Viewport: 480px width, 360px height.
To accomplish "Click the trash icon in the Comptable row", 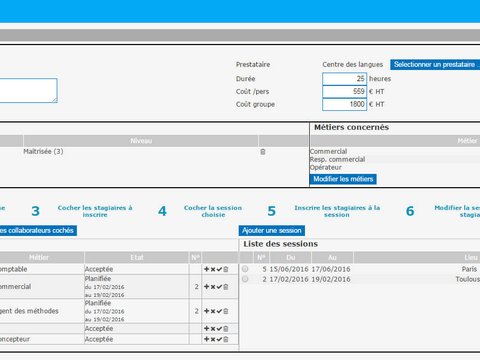I will click(226, 269).
